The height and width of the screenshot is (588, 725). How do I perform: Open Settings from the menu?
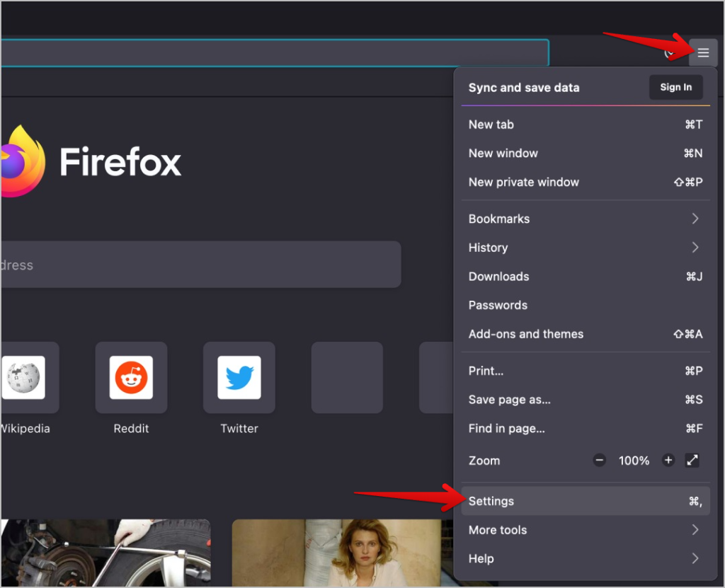click(x=586, y=501)
